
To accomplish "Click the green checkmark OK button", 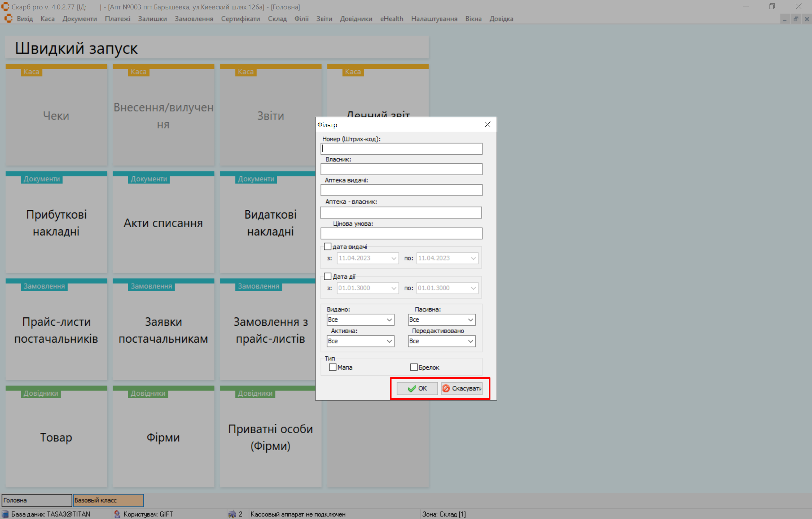I will point(417,388).
